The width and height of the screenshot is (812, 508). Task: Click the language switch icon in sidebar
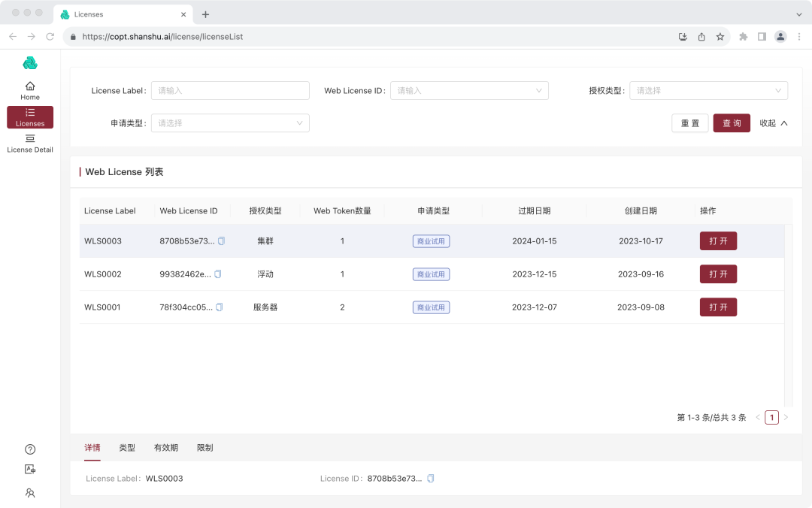pyautogui.click(x=29, y=469)
